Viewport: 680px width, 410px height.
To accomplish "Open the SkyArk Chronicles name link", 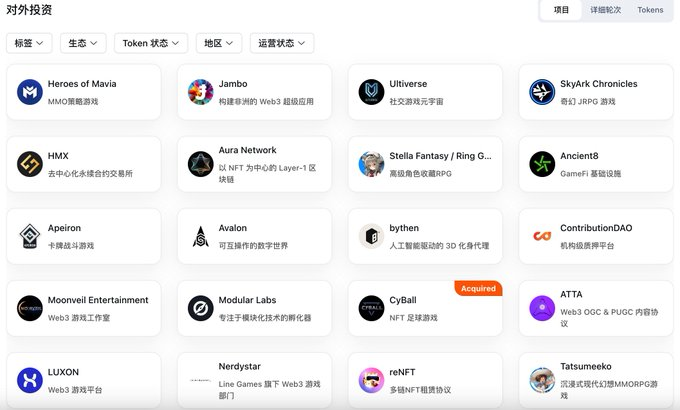I will [598, 84].
